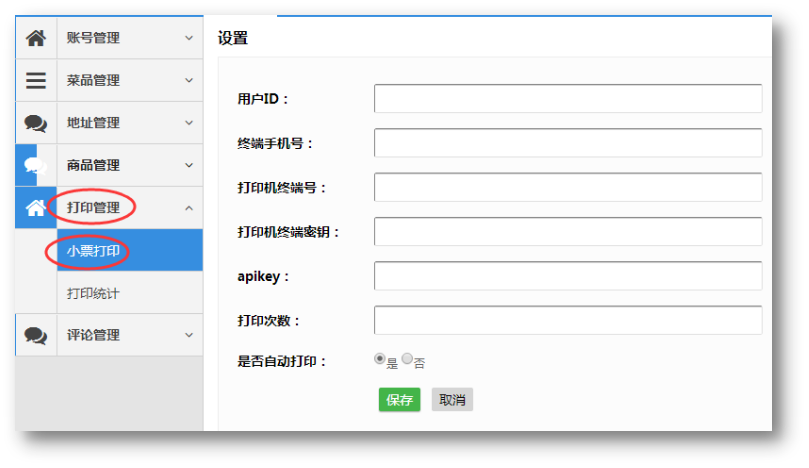This screenshot has width=809, height=468.
Task: Open the 打印统计 submenu item
Action: pos(93,294)
